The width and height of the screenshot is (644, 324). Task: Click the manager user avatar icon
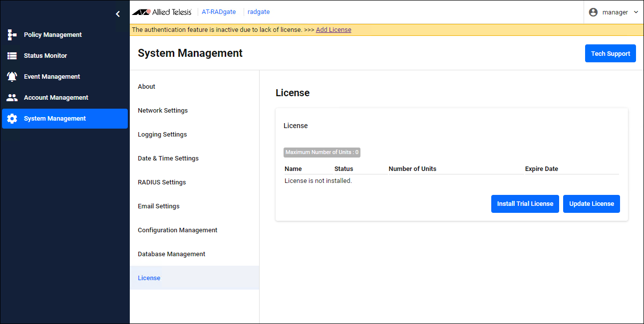coord(593,12)
